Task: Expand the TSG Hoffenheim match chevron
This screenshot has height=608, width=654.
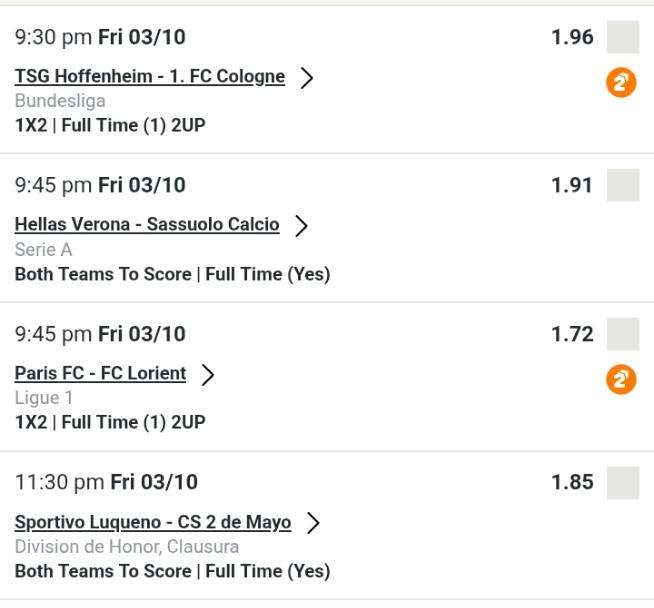Action: (x=307, y=77)
